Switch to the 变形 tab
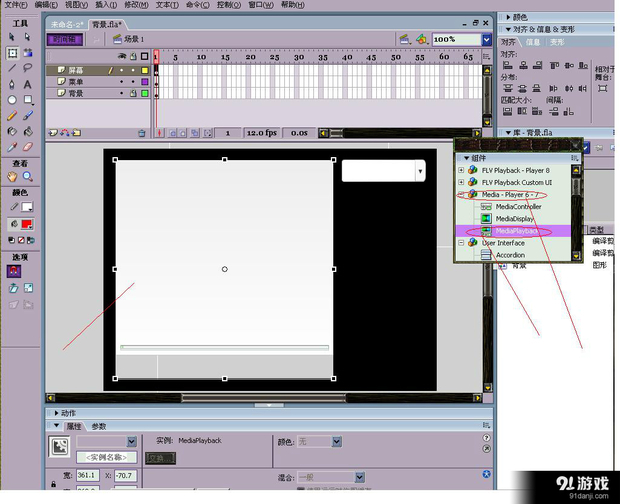620x504 pixels. 558,42
